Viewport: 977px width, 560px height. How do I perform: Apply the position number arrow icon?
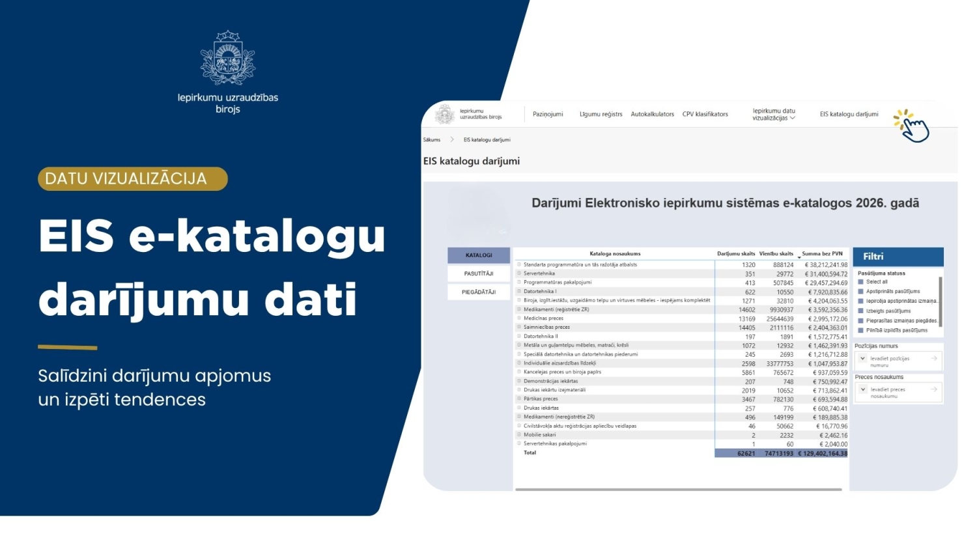point(934,358)
